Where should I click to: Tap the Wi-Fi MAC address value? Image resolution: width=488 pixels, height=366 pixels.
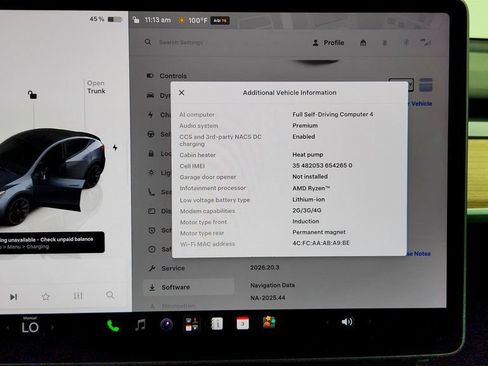(x=321, y=243)
